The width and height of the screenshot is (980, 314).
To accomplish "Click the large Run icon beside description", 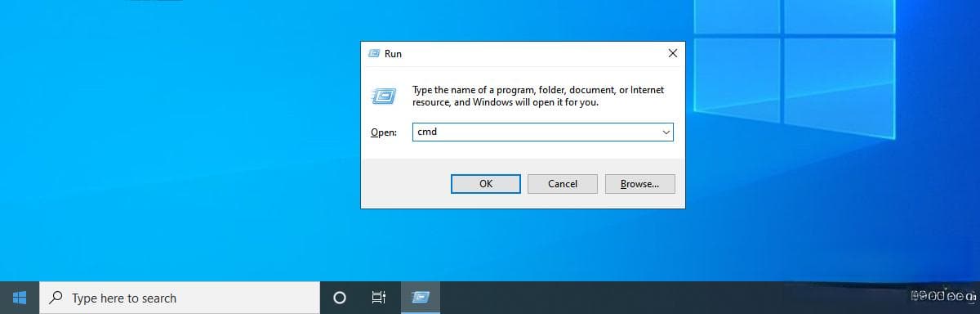I will [384, 96].
